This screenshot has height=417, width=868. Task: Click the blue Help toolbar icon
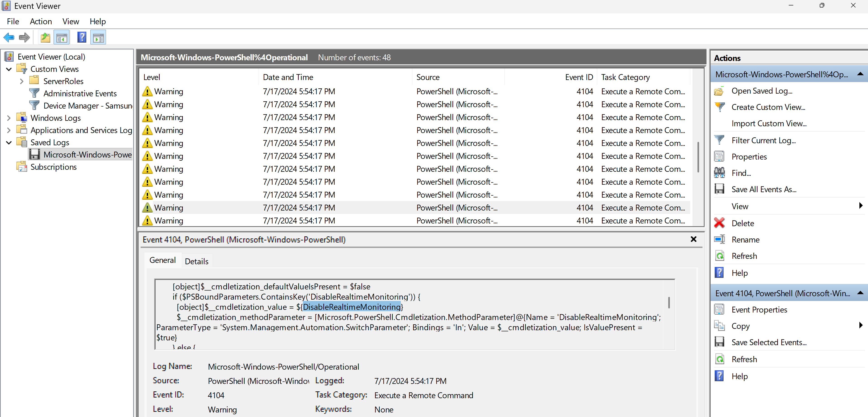(82, 37)
